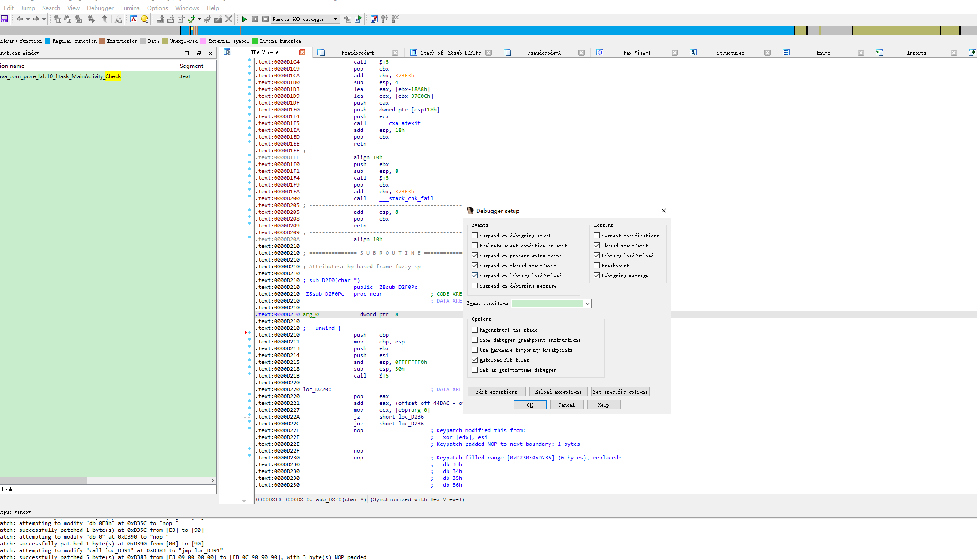Enable Suspend on debugging start

coord(475,236)
